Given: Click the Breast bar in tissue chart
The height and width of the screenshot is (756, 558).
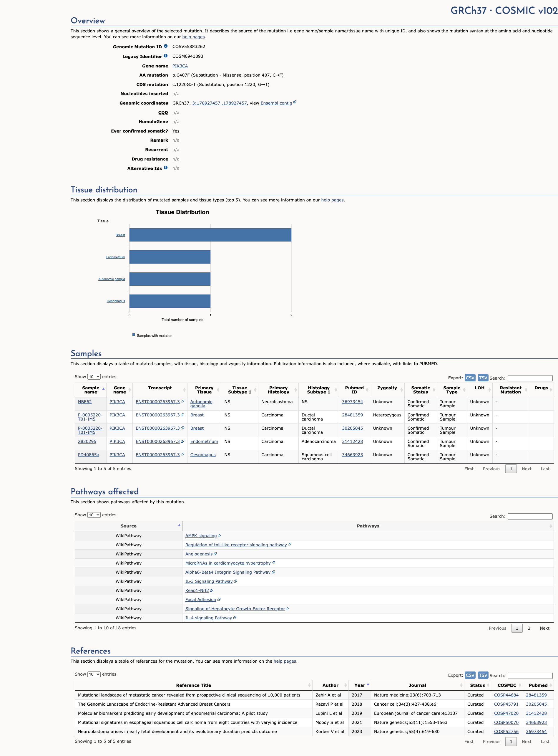Looking at the screenshot, I should coord(210,235).
